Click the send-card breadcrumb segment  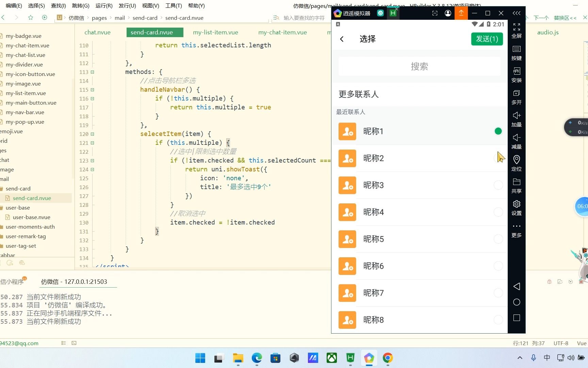click(x=145, y=18)
